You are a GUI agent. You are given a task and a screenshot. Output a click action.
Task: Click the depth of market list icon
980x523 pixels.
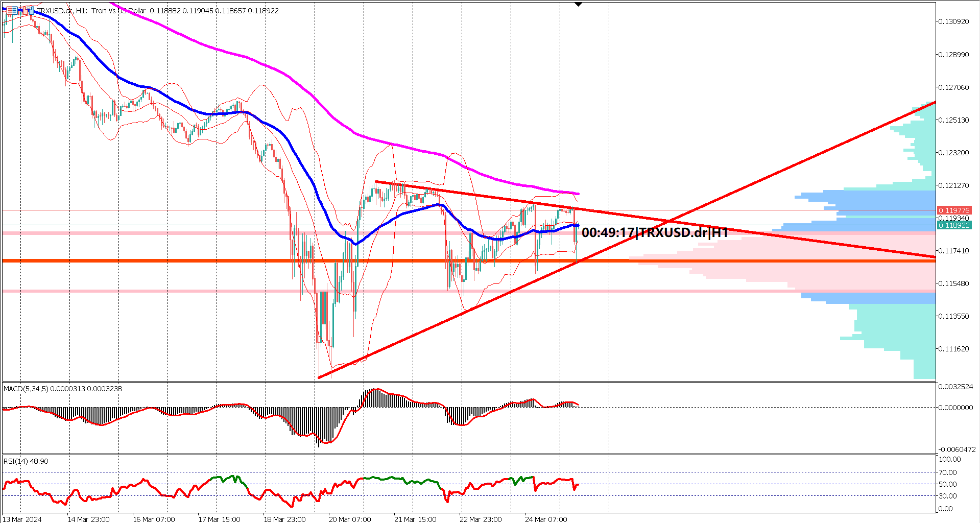click(11, 10)
